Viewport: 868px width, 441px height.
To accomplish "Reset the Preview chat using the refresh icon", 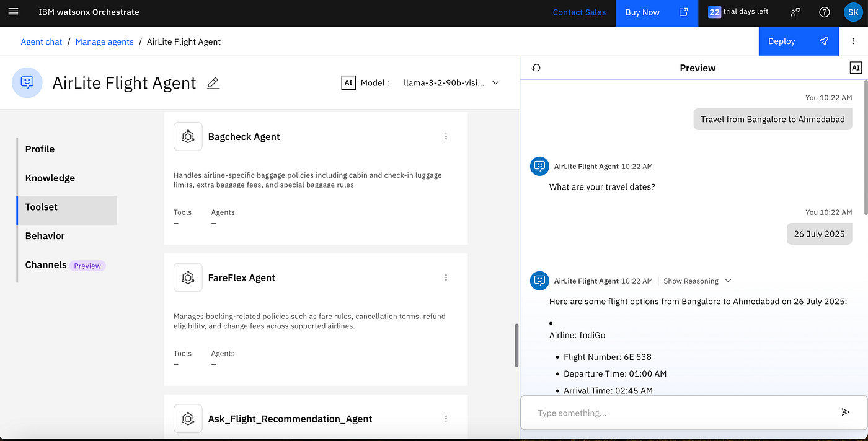I will (x=536, y=68).
